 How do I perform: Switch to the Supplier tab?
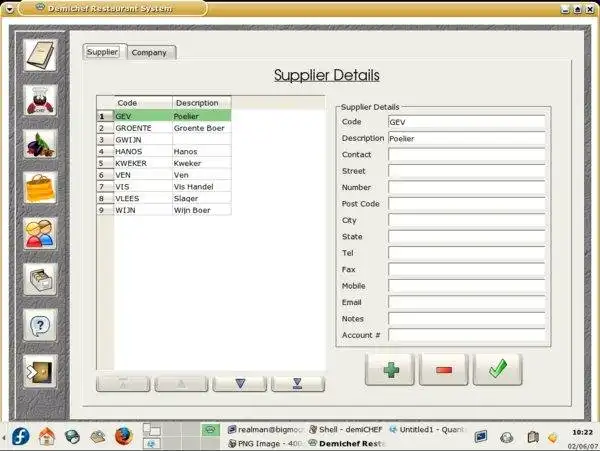[102, 52]
